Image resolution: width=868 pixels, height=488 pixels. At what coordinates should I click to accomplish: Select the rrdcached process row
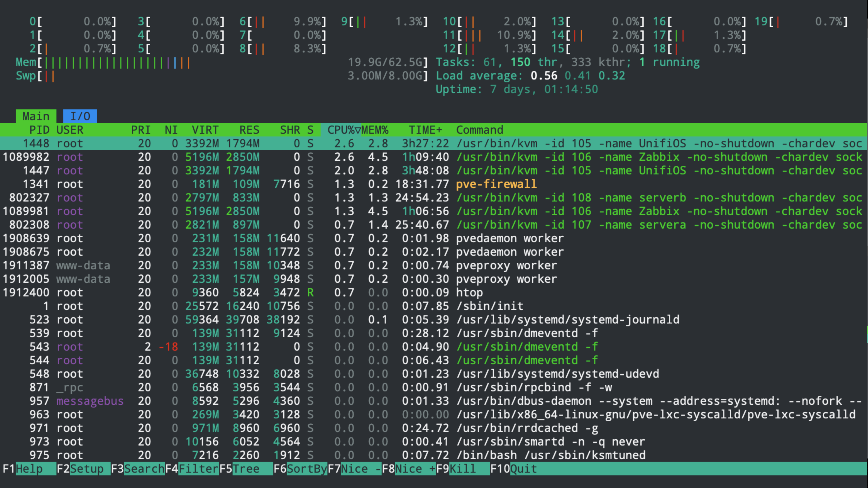coord(433,428)
